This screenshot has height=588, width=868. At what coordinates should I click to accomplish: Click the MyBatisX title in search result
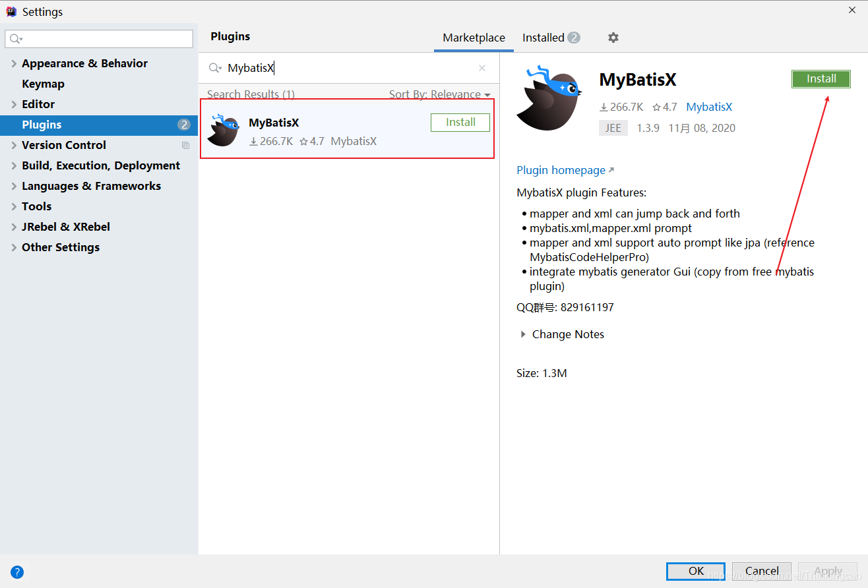tap(274, 123)
